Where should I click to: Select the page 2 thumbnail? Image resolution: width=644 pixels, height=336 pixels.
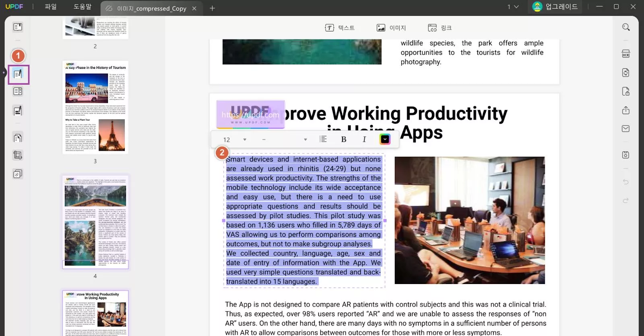(95, 28)
